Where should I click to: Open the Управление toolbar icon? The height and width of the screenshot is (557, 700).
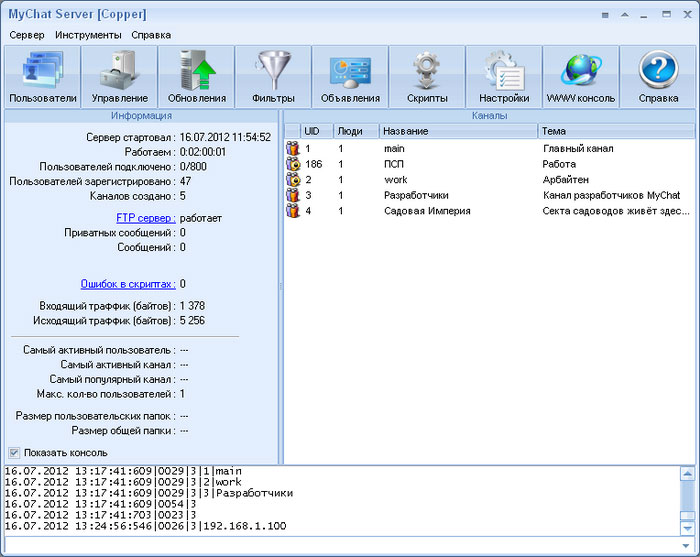[x=120, y=77]
